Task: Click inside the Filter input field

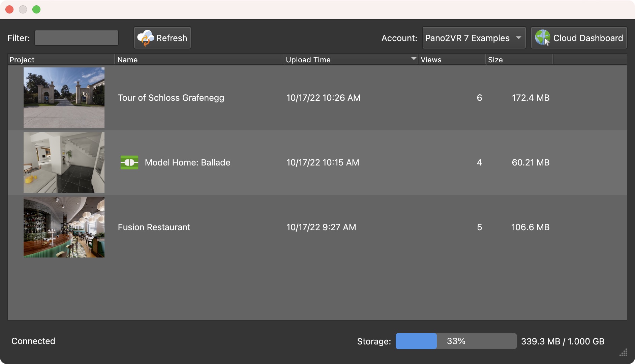Action: click(76, 37)
